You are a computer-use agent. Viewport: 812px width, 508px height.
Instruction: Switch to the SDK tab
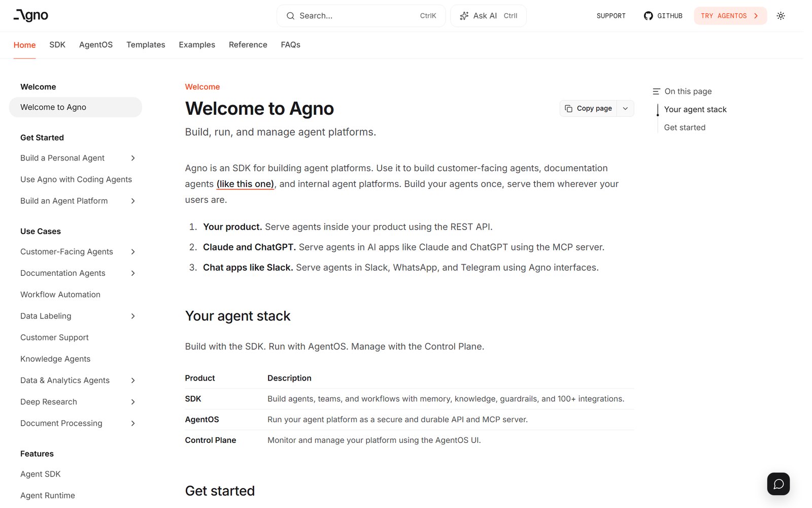(57, 45)
